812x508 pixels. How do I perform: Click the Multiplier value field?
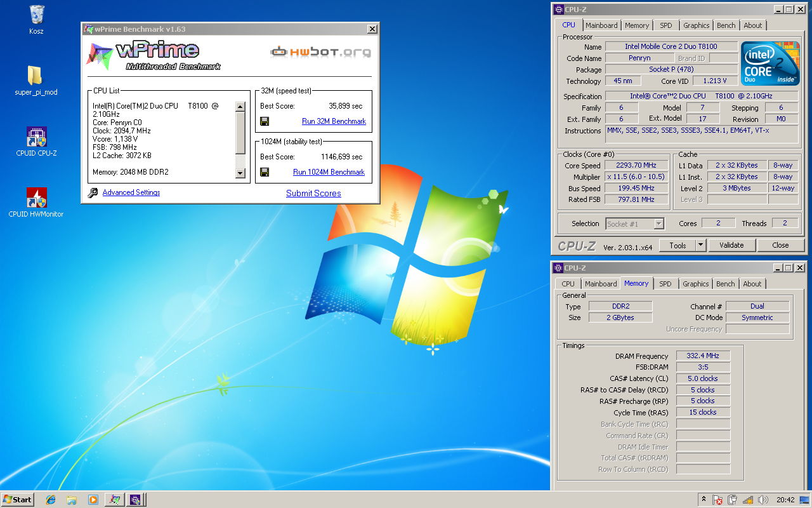(635, 177)
